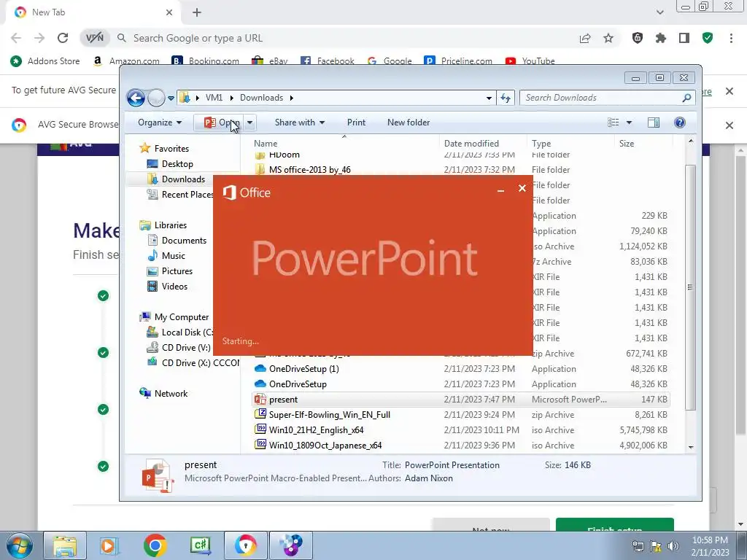Click the volume speaker tray icon
The image size is (747, 560).
tap(673, 545)
